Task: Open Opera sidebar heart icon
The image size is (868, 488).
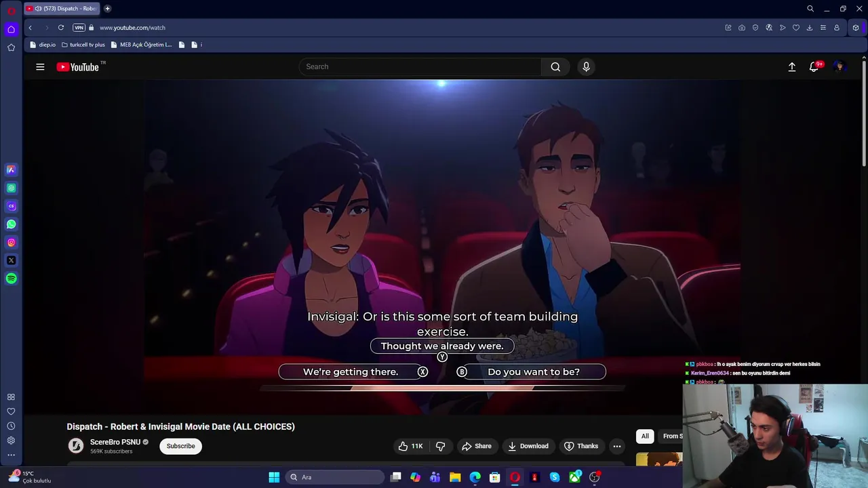Action: coord(11,411)
